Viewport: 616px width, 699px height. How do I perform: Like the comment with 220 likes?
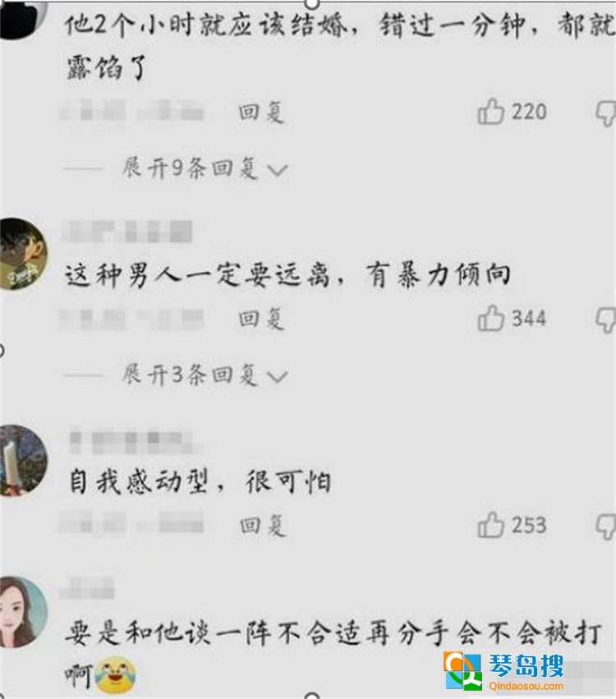491,112
